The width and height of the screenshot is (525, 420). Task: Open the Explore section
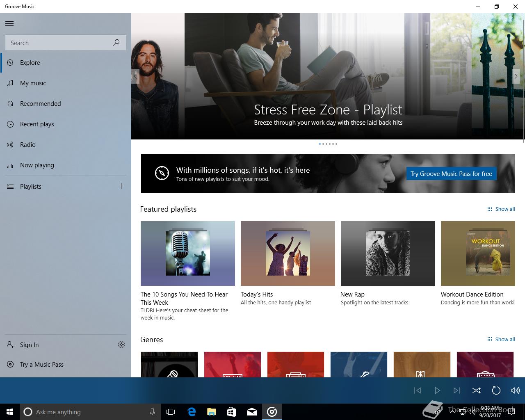tap(66, 63)
